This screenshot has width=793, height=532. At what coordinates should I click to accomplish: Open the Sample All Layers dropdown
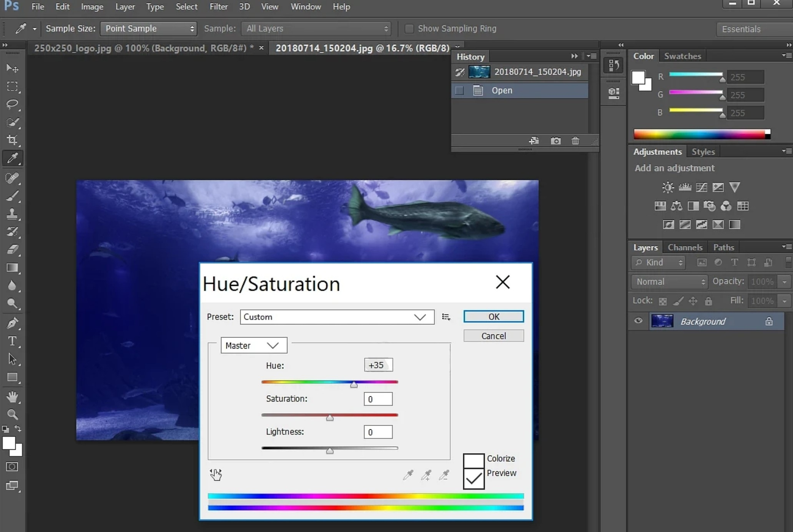point(316,28)
